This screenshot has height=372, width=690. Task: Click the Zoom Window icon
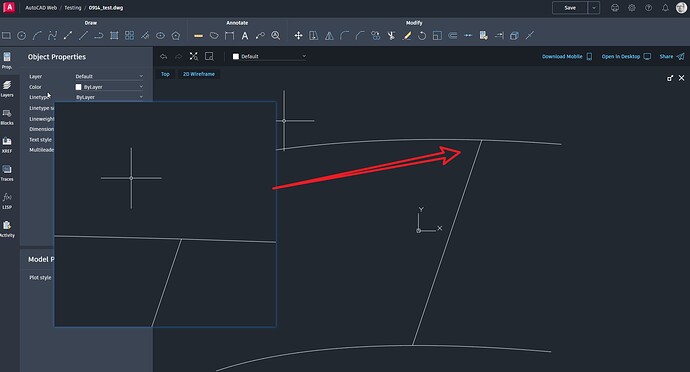click(209, 56)
